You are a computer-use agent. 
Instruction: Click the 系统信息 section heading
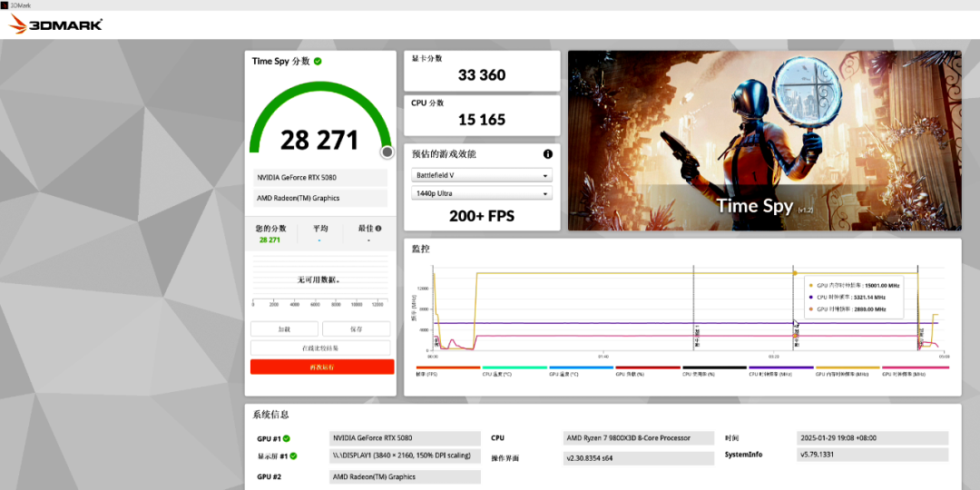coord(270,415)
